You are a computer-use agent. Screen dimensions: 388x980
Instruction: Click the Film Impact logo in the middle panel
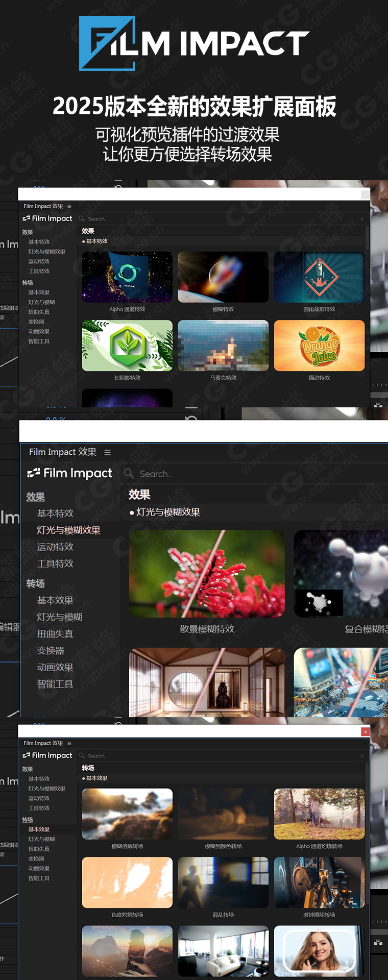pyautogui.click(x=69, y=473)
